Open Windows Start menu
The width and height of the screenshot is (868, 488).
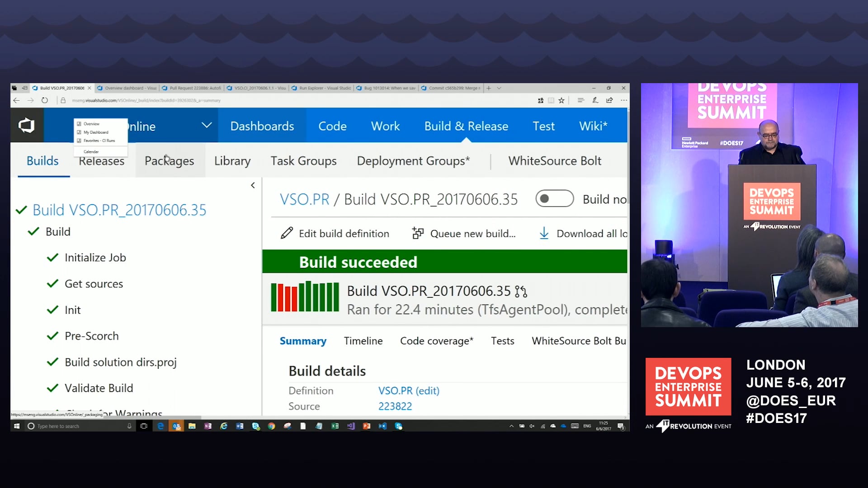click(17, 426)
